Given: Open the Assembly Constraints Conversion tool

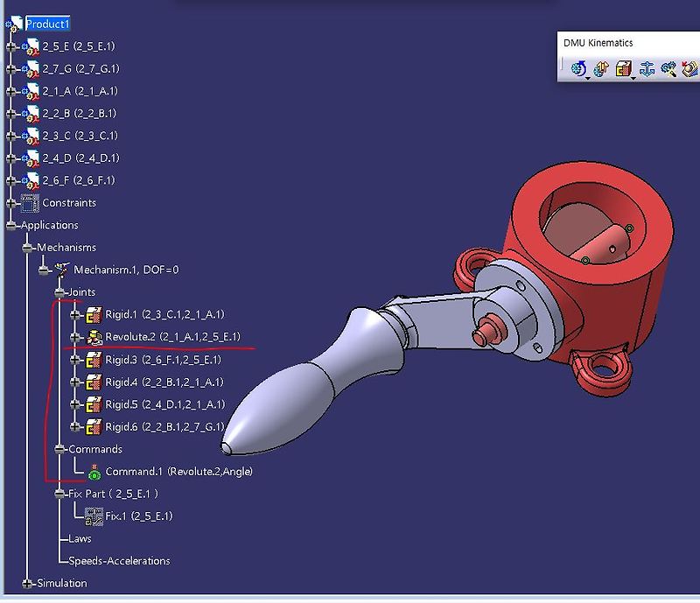Looking at the screenshot, I should pyautogui.click(x=623, y=68).
